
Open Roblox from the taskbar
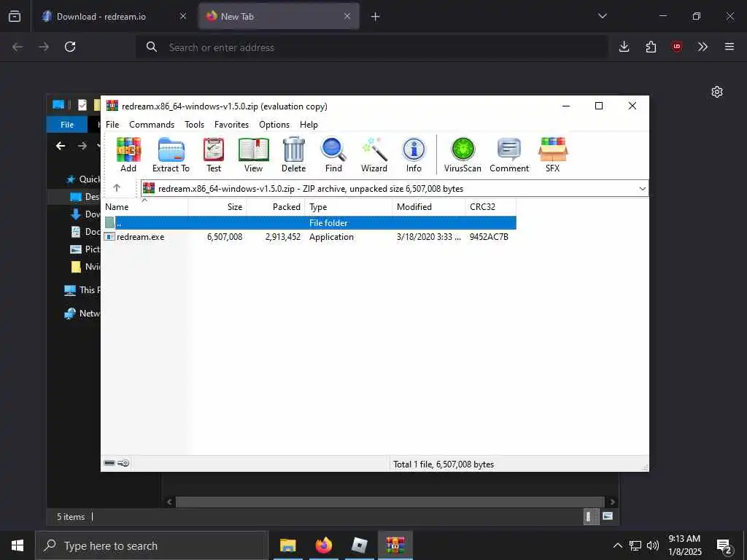pyautogui.click(x=359, y=545)
